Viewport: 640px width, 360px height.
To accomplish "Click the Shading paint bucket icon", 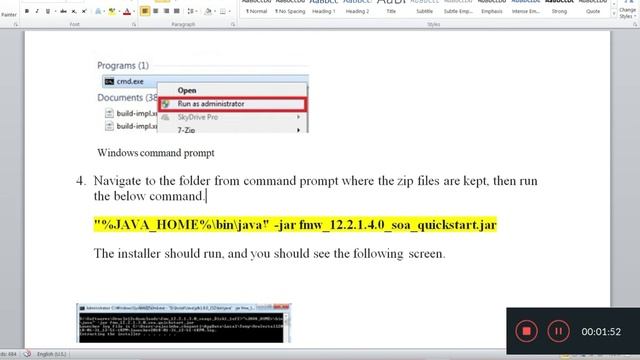I will [x=207, y=11].
